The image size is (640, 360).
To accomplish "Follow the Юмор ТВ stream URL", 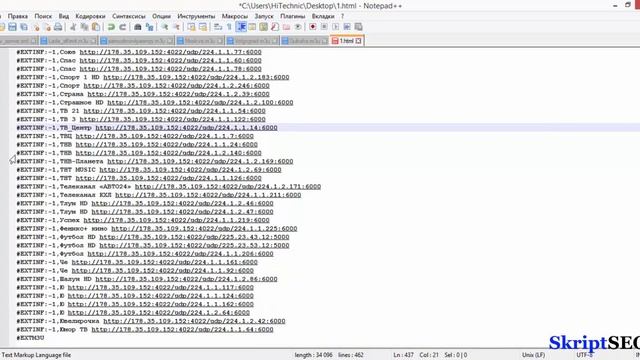I will pos(182,329).
